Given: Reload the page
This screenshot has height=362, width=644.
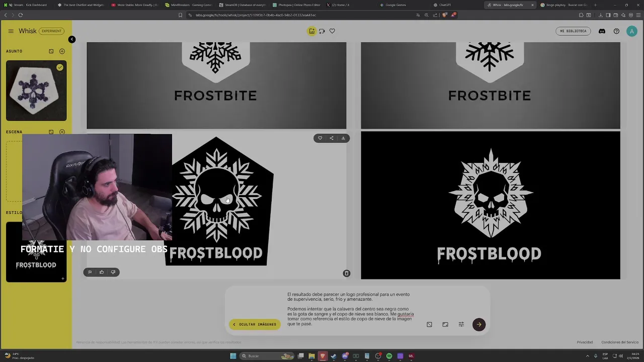Looking at the screenshot, I should point(21,15).
